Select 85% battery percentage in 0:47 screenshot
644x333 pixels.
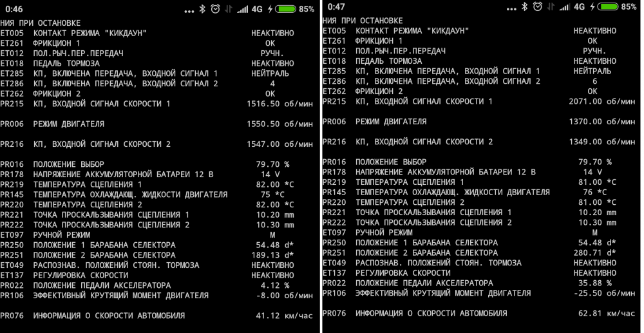tap(629, 6)
